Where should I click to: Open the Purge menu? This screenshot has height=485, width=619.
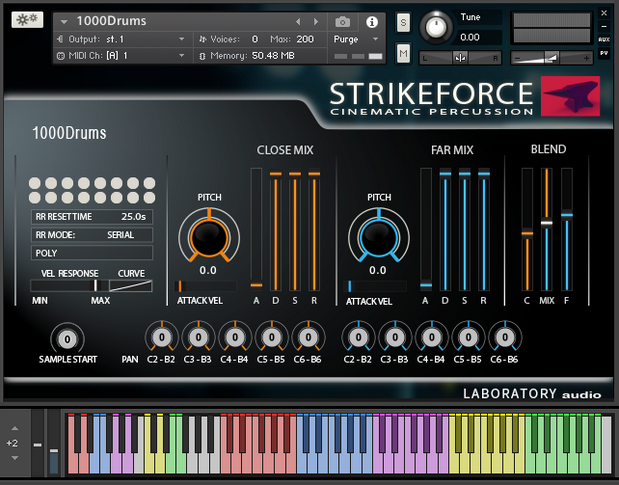click(356, 39)
